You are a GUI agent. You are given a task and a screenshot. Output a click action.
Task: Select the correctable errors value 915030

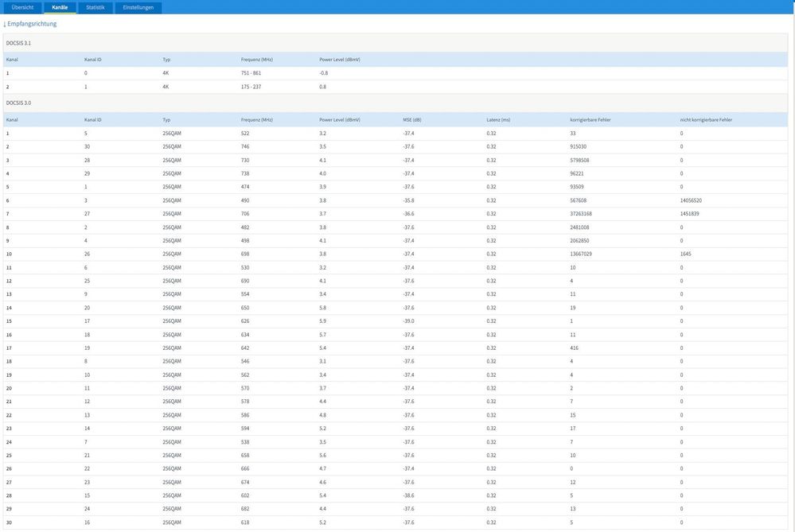[578, 146]
